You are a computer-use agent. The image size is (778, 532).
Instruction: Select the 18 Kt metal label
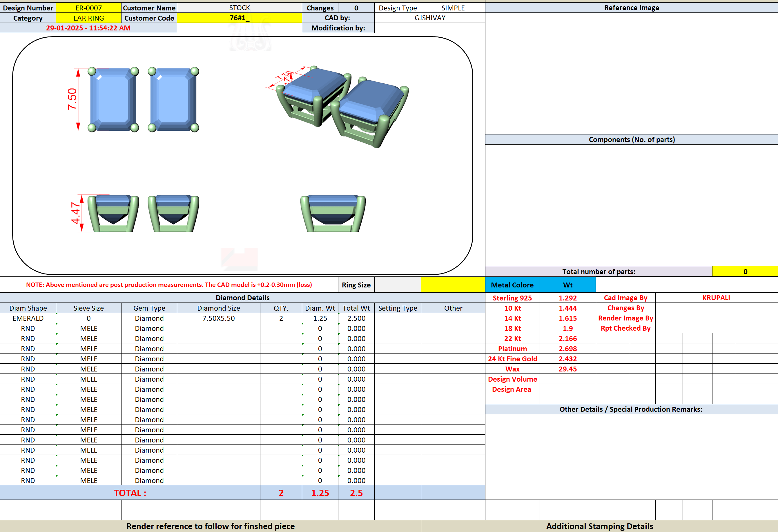512,328
